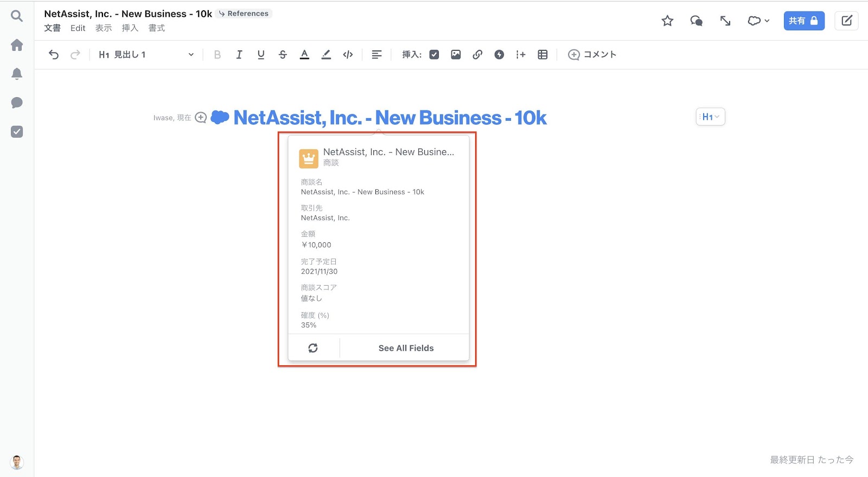Go to home via sidebar icon

click(x=17, y=45)
